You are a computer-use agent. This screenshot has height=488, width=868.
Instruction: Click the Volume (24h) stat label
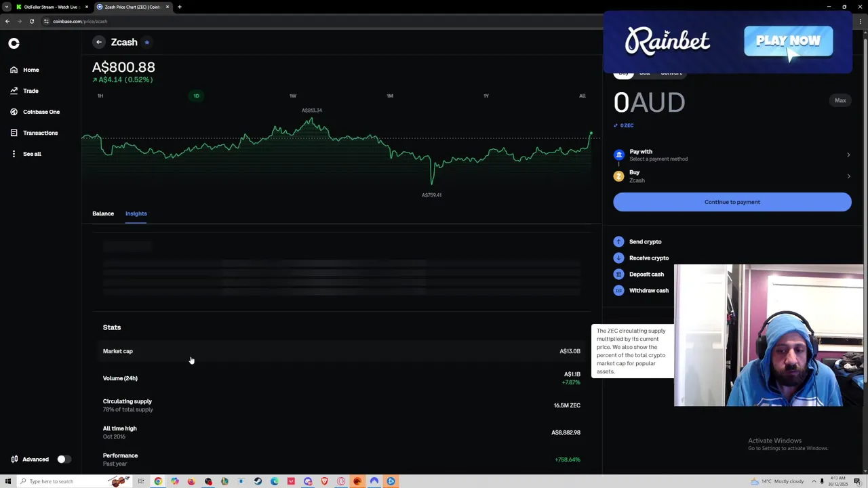(x=120, y=378)
